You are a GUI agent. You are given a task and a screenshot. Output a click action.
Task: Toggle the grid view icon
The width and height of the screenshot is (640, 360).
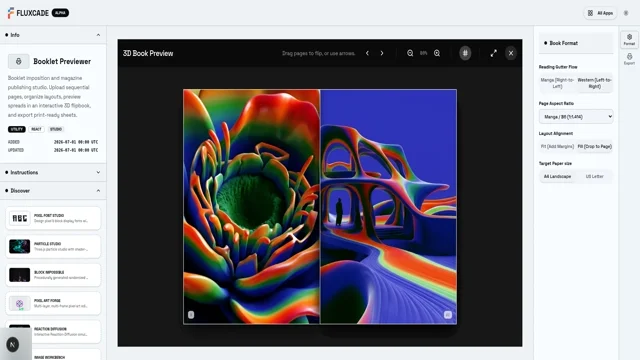[x=465, y=53]
